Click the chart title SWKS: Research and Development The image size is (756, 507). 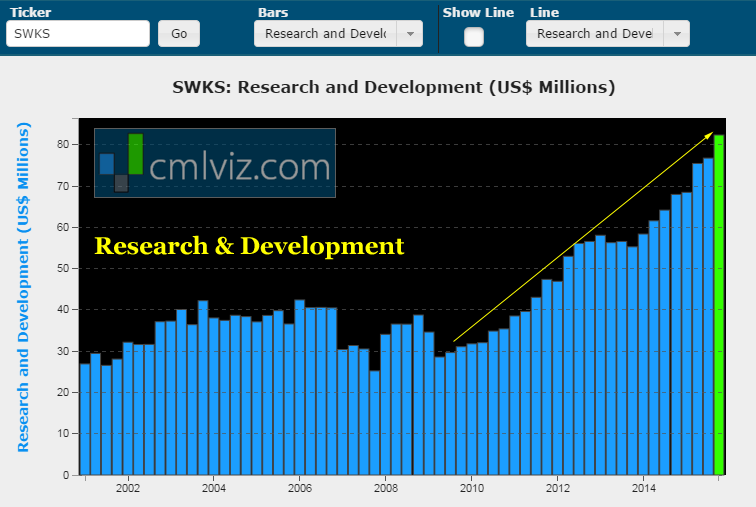click(x=393, y=87)
